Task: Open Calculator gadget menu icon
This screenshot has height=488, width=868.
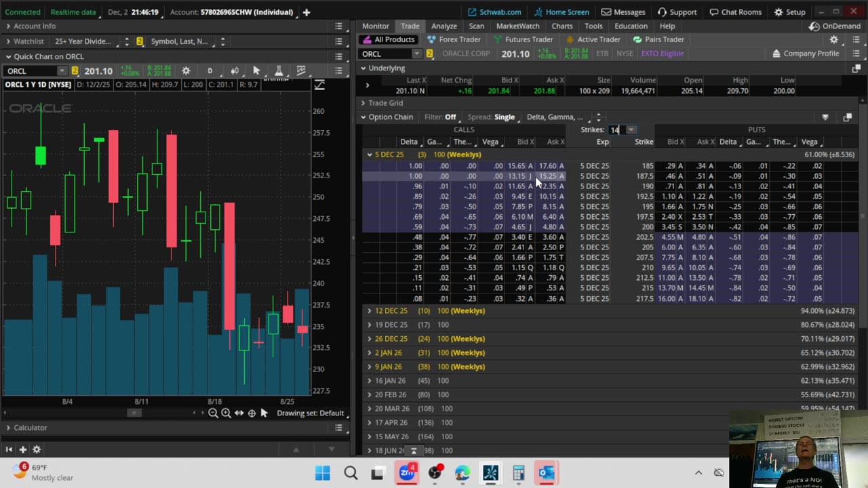Action: pos(338,428)
